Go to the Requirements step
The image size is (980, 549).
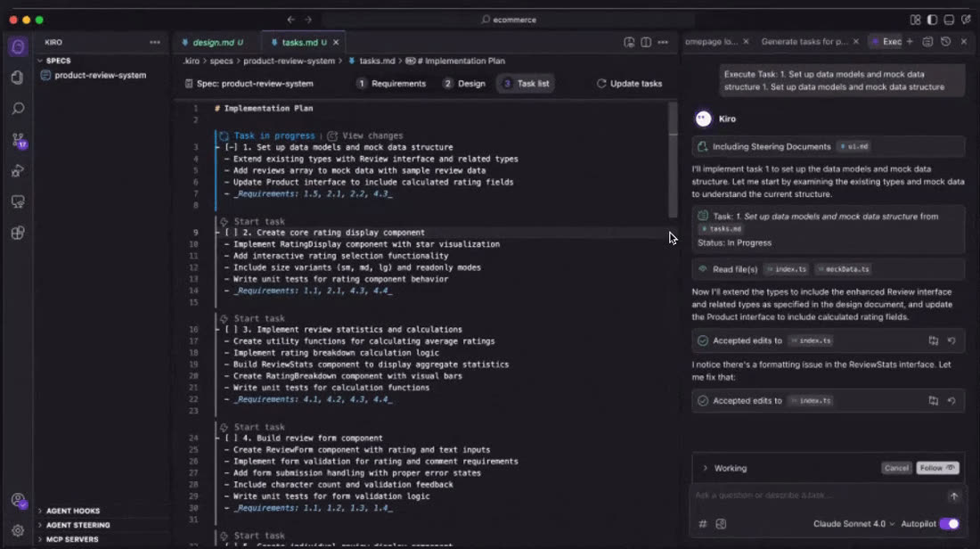[x=392, y=84]
